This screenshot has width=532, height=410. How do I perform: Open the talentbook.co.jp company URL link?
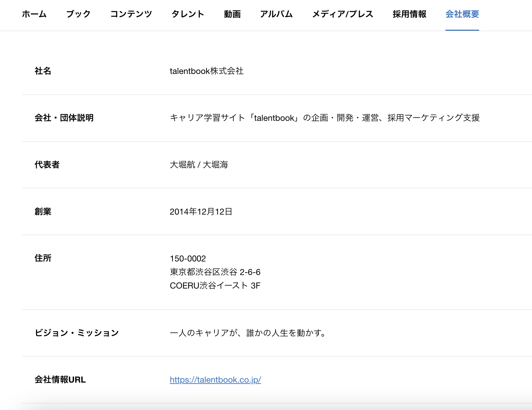[215, 380]
